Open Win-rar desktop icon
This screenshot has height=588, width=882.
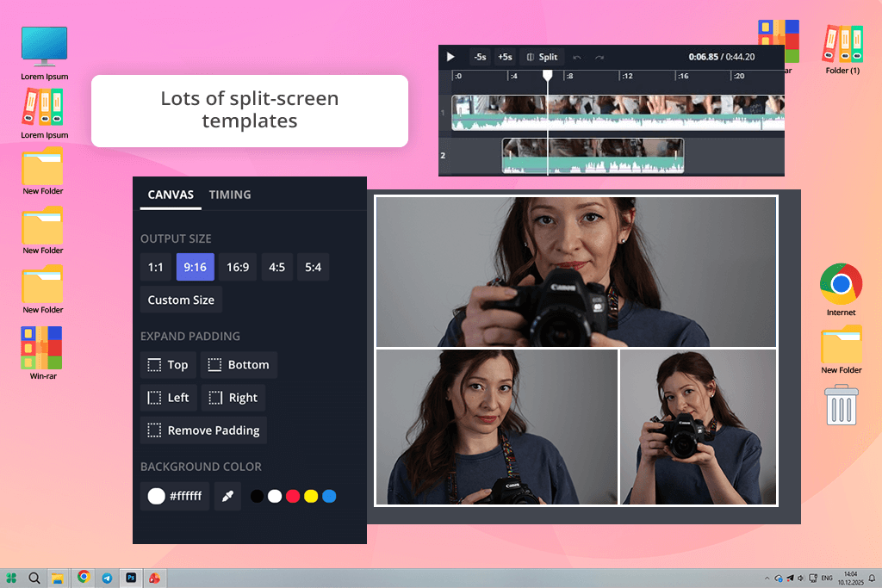(43, 353)
